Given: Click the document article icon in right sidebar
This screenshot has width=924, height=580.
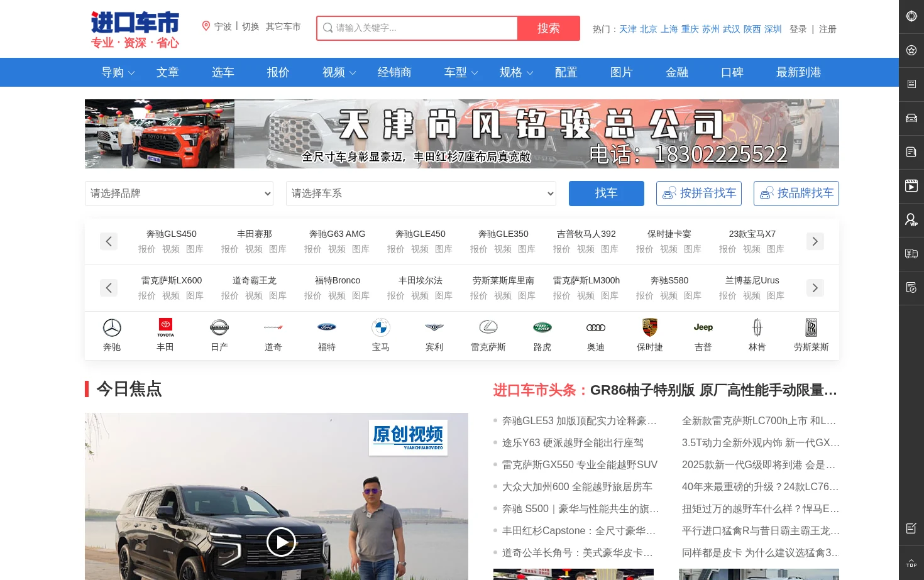Looking at the screenshot, I should click(911, 152).
